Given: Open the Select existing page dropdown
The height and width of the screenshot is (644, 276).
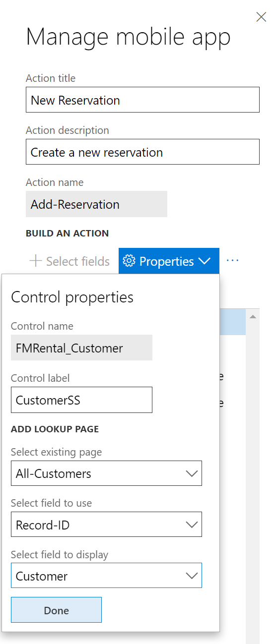Looking at the screenshot, I should (106, 473).
